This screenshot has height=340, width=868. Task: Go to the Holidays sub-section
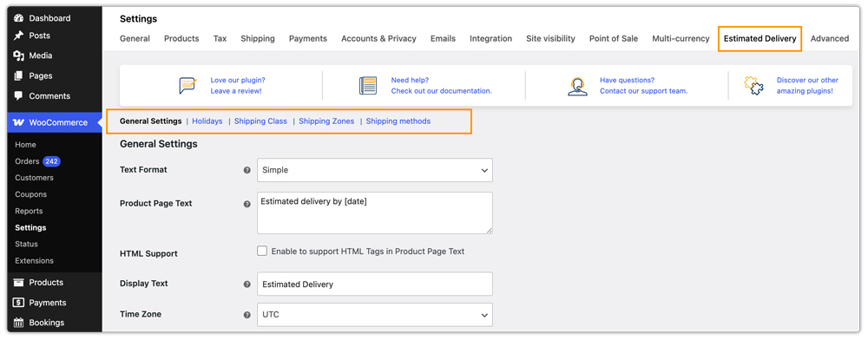tap(207, 121)
